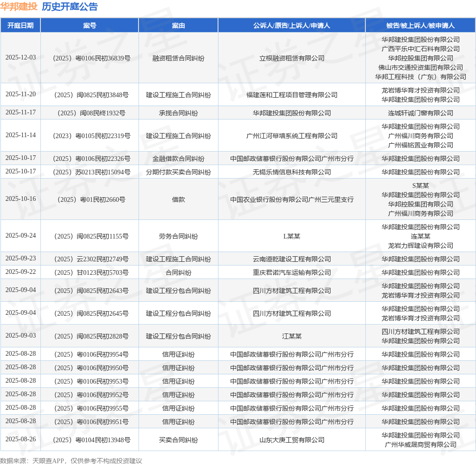Click plaintiff 无锡乐情信息科技有限公司

tap(292, 172)
